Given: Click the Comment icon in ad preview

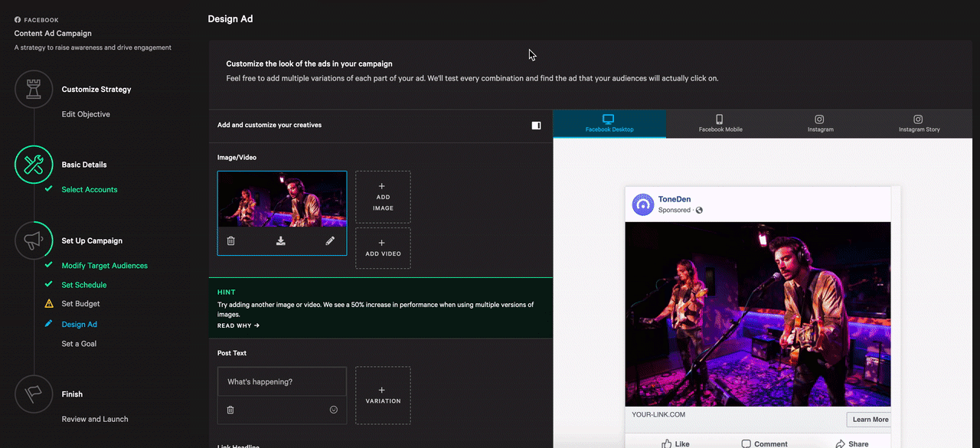Looking at the screenshot, I should tap(746, 443).
